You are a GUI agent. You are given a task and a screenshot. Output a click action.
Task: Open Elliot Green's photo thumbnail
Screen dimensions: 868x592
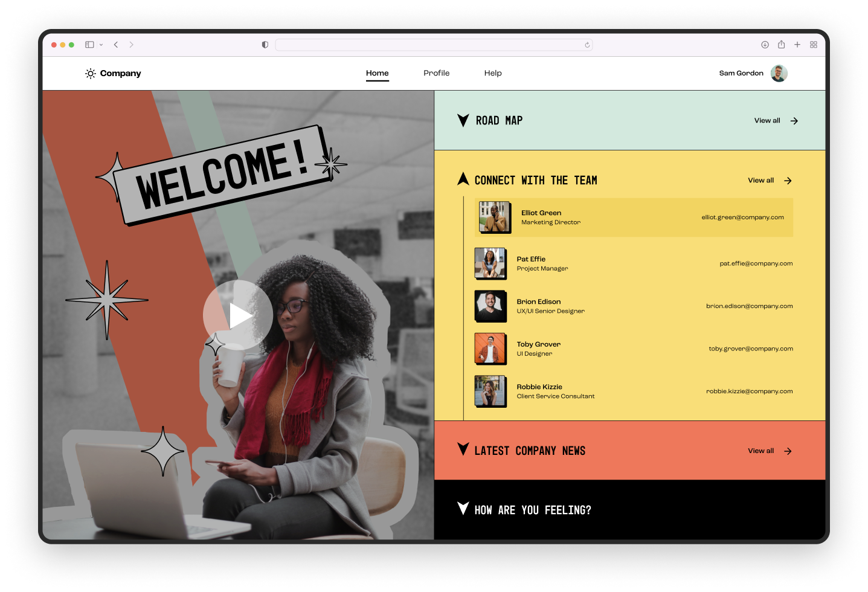tap(495, 217)
